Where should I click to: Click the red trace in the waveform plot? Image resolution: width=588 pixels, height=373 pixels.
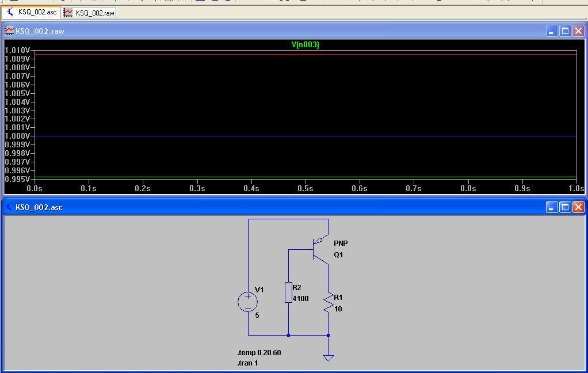(x=306, y=55)
